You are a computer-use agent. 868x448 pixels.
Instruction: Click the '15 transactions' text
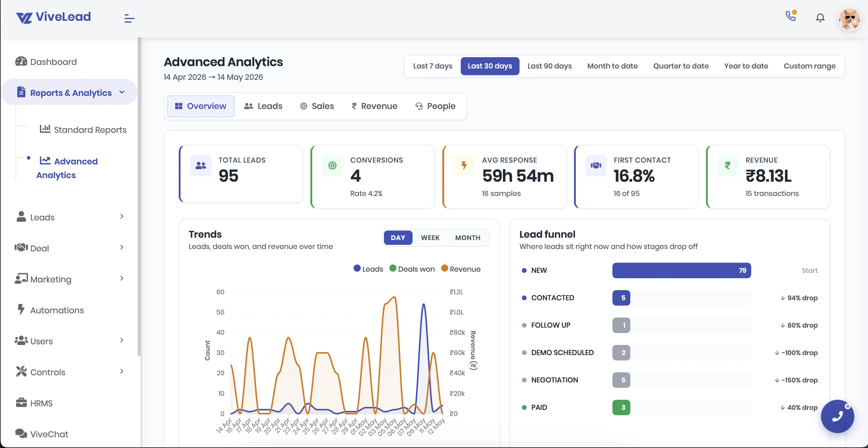771,193
